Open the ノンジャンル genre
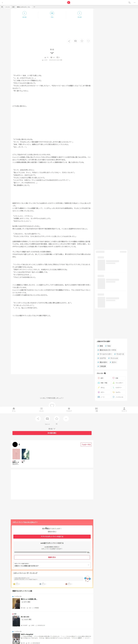 pos(118,397)
